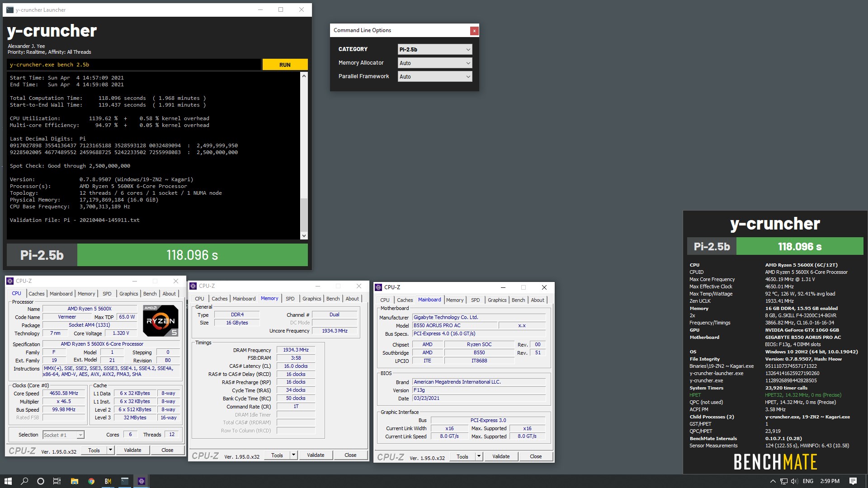Click Tools button in CPU tab window
The width and height of the screenshot is (868, 488).
tap(94, 450)
